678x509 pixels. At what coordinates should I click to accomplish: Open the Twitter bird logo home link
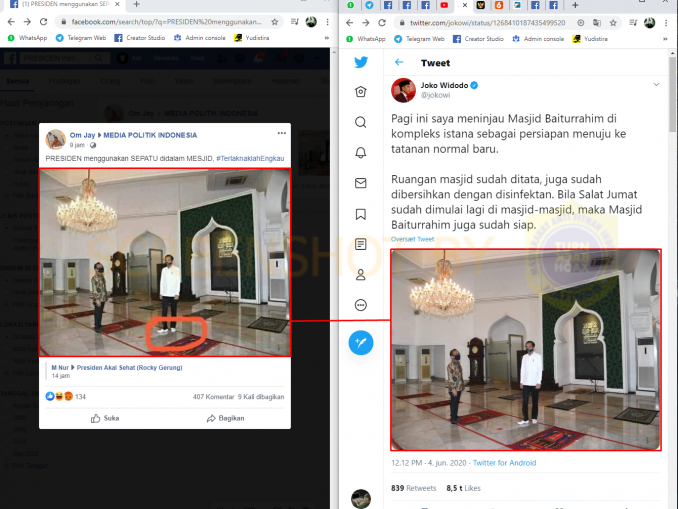pos(361,62)
